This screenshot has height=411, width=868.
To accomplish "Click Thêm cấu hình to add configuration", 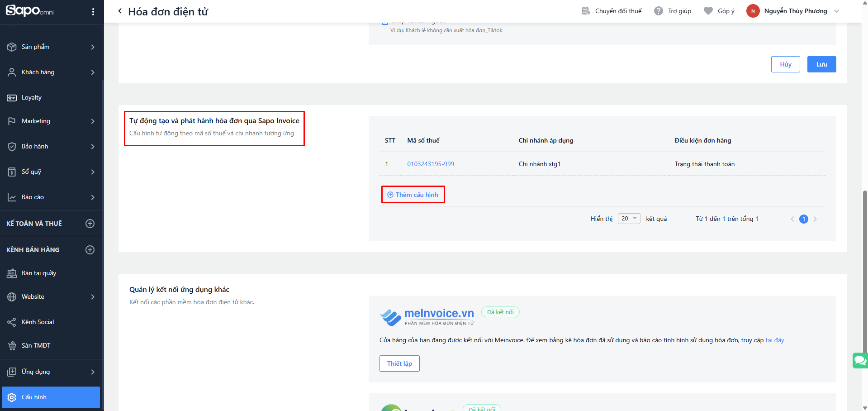I will [x=413, y=195].
